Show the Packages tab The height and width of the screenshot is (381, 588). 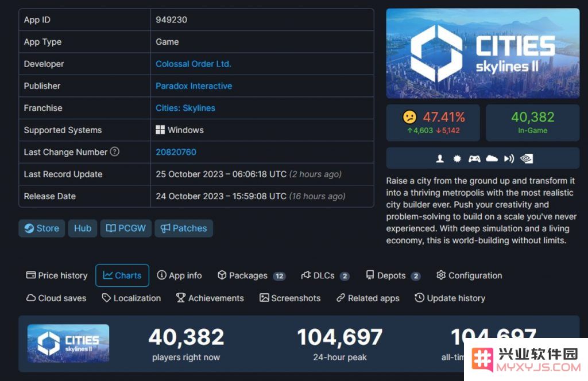pos(252,275)
